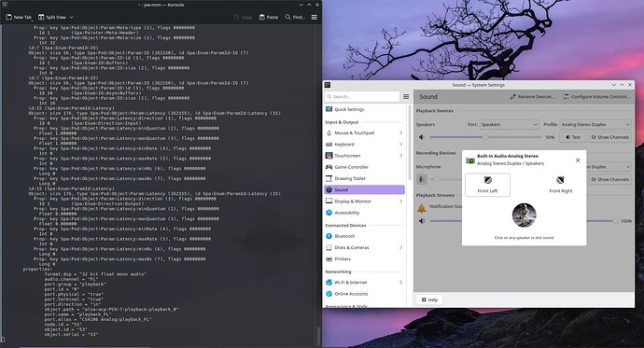Screen dimensions: 644x348
Task: Expand the Split View dropdown arrow
Action: point(71,17)
